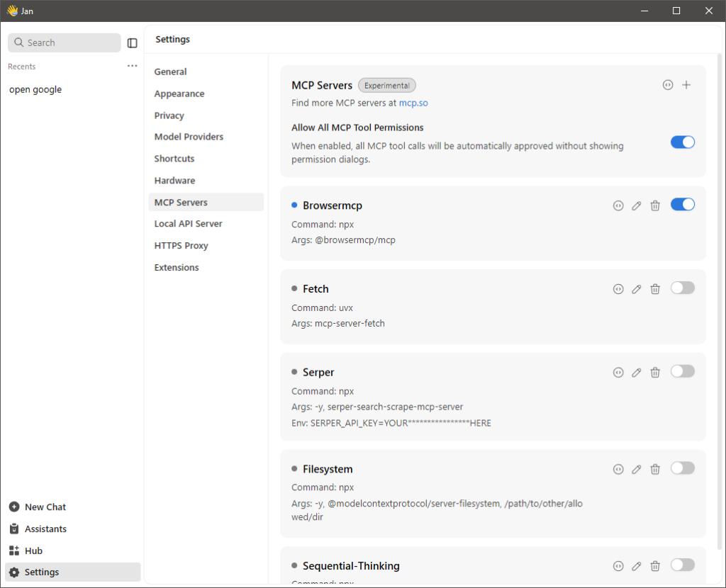Click 'Allow All MCP Tool Permissions' heading
Screen dimensions: 726x588
[357, 128]
